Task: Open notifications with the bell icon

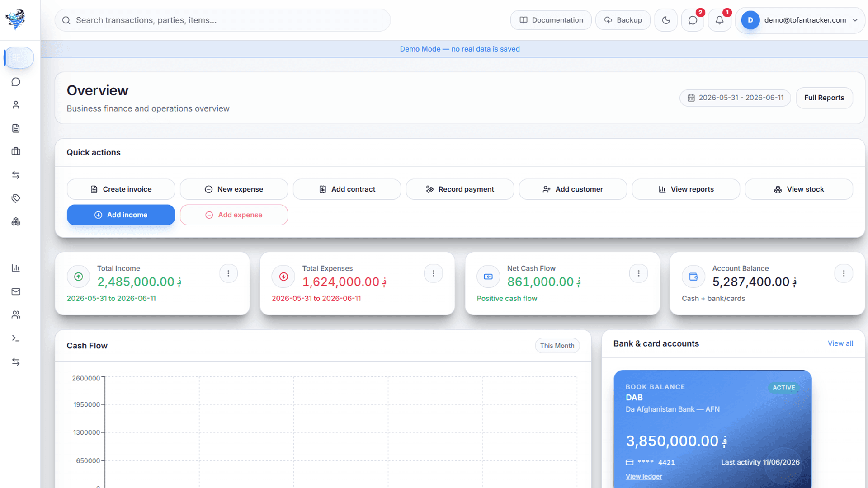Action: tap(719, 20)
